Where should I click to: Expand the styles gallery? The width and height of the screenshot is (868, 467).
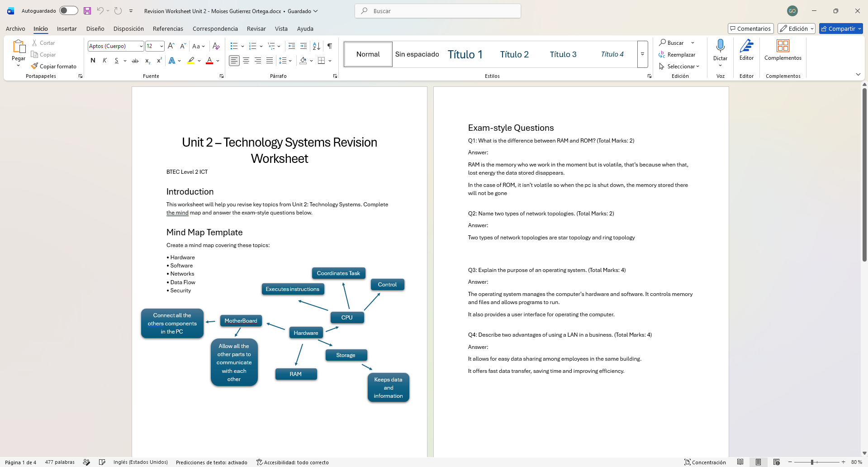click(642, 54)
